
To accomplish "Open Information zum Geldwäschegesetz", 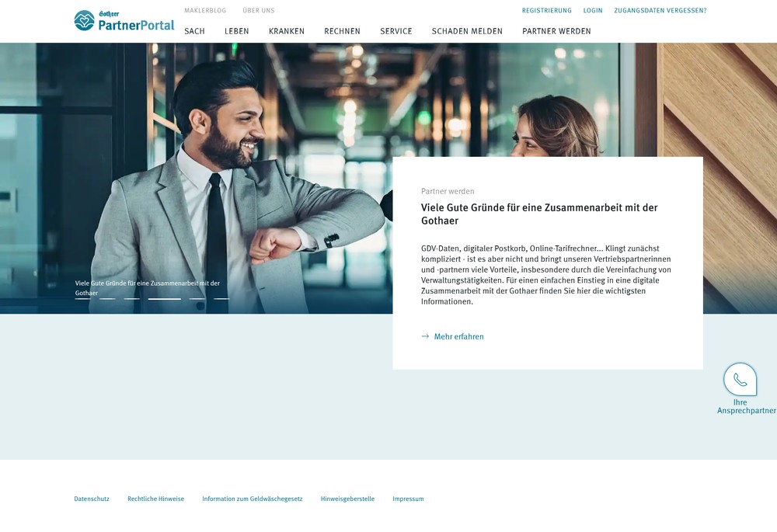I will [x=253, y=499].
